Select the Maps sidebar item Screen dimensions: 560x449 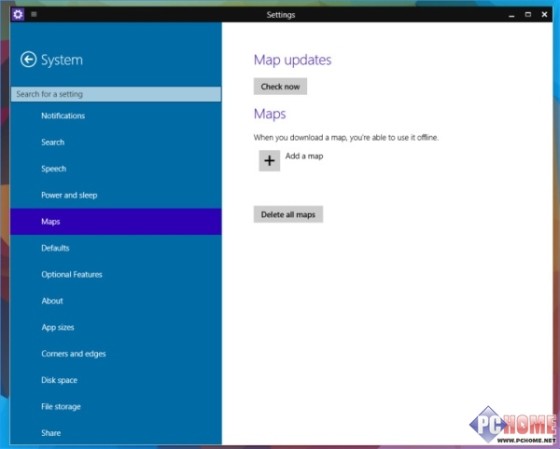pos(116,221)
